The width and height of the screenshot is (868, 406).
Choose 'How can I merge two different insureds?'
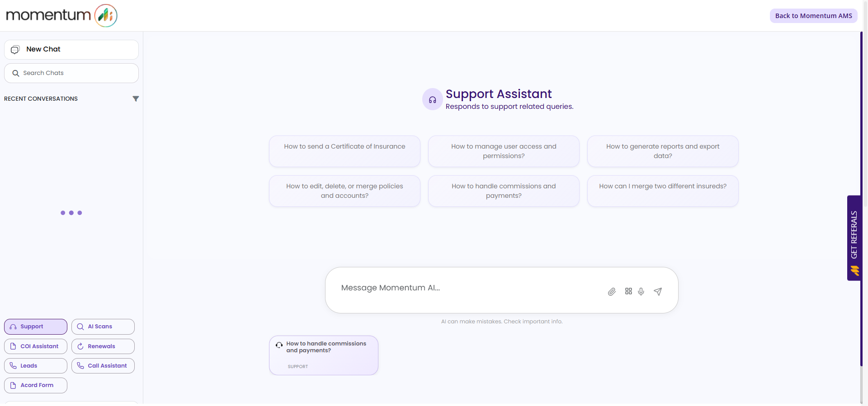pyautogui.click(x=663, y=191)
